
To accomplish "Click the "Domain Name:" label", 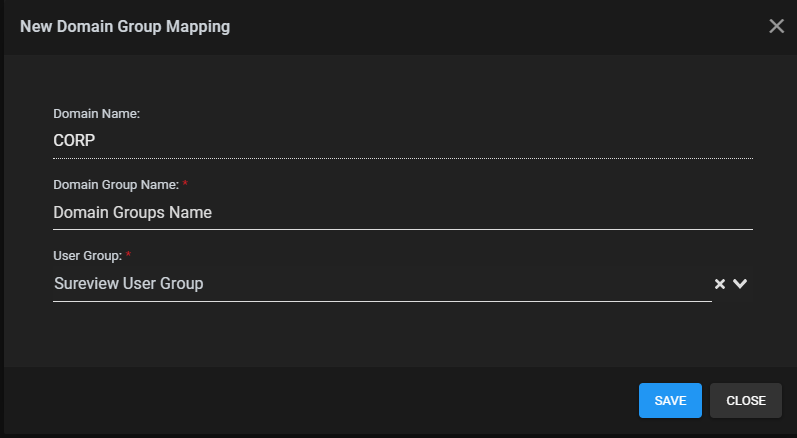I will (x=96, y=114).
